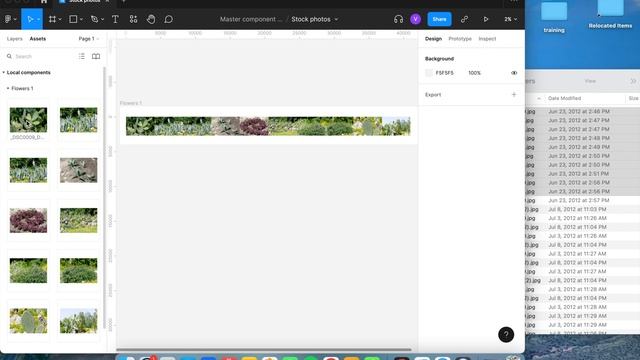Present the prototype with play icon
The image size is (640, 360).
pyautogui.click(x=486, y=19)
